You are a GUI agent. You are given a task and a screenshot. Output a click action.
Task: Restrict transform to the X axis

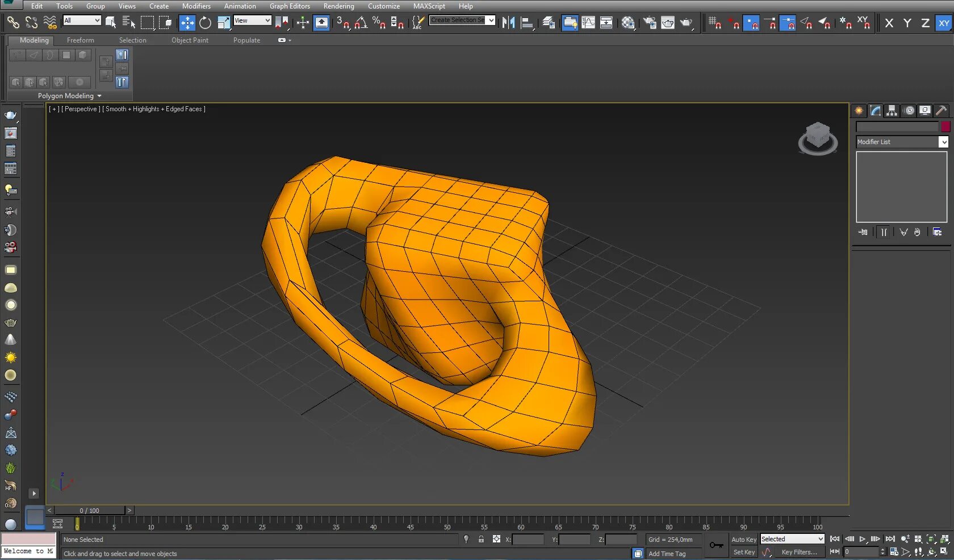pos(889,23)
